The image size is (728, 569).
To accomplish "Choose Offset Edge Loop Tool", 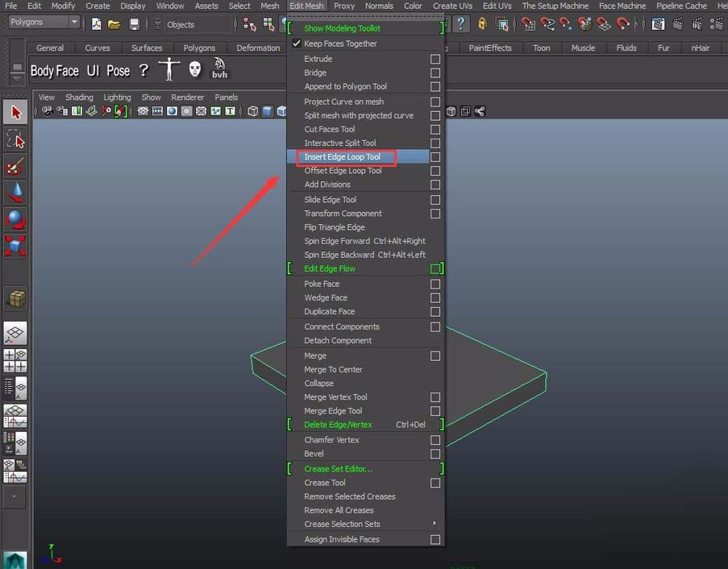I will click(x=343, y=171).
